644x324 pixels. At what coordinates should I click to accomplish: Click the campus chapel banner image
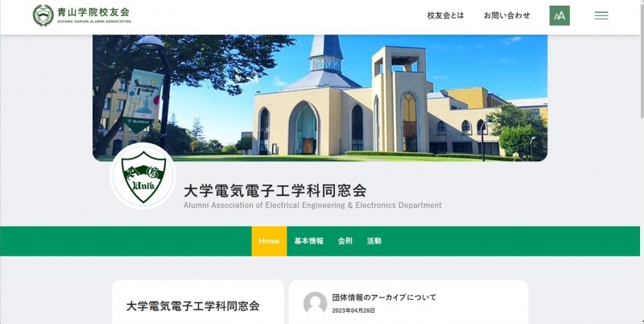[x=320, y=98]
